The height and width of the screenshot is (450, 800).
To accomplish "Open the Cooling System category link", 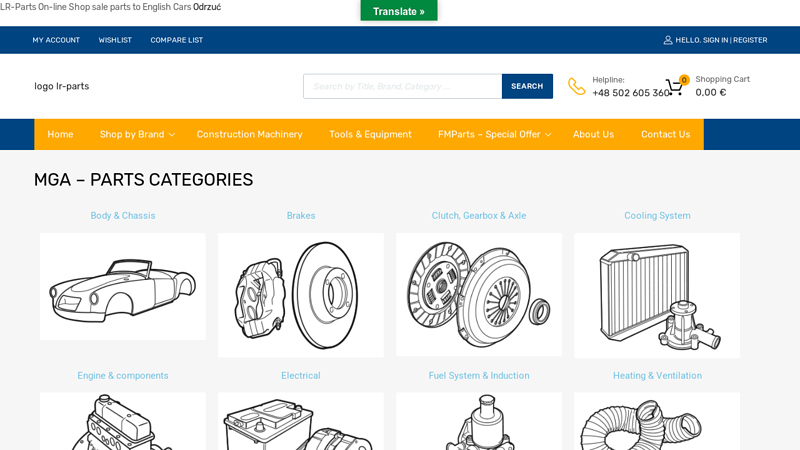I will (657, 215).
